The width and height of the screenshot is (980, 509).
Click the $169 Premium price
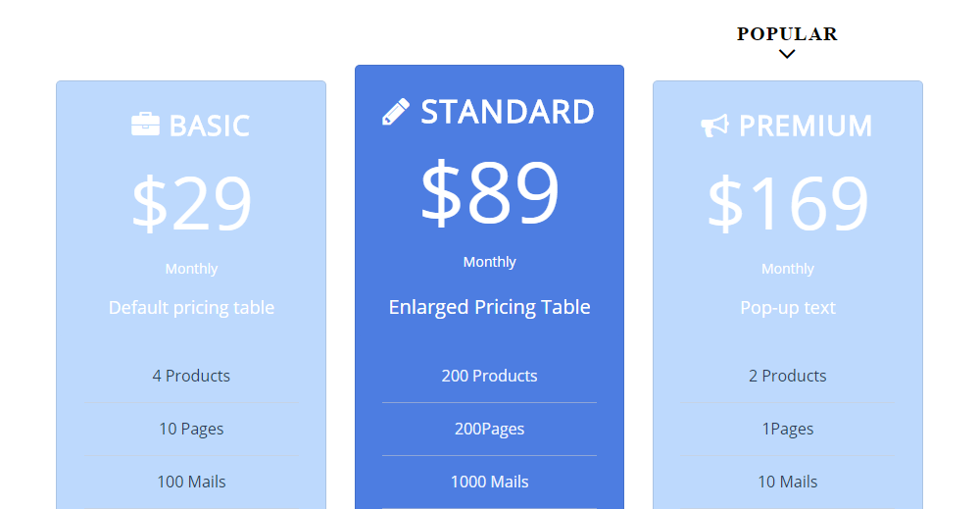pyautogui.click(x=788, y=203)
